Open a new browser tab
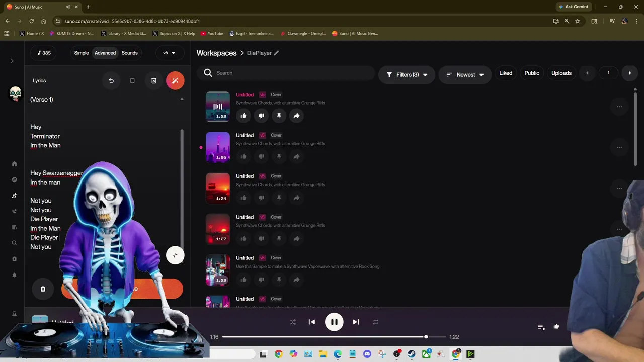The image size is (644, 362). click(89, 7)
